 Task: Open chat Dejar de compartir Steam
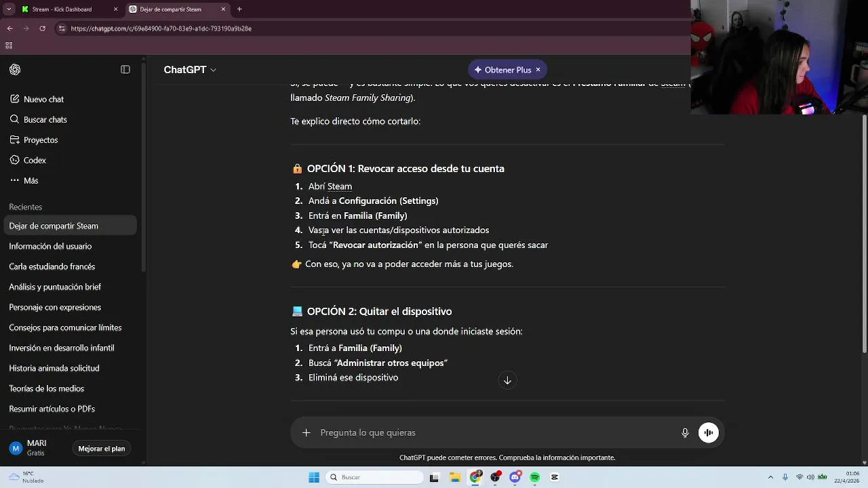(x=71, y=226)
